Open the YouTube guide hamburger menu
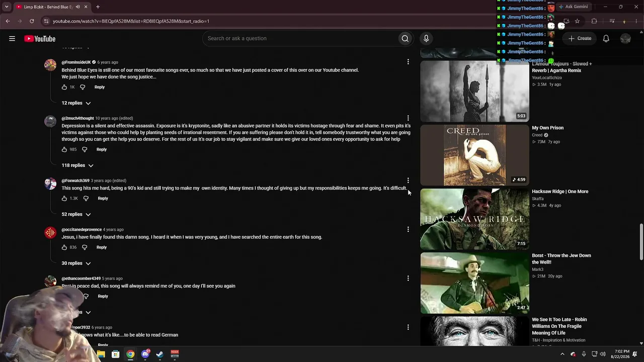 pos(12,39)
